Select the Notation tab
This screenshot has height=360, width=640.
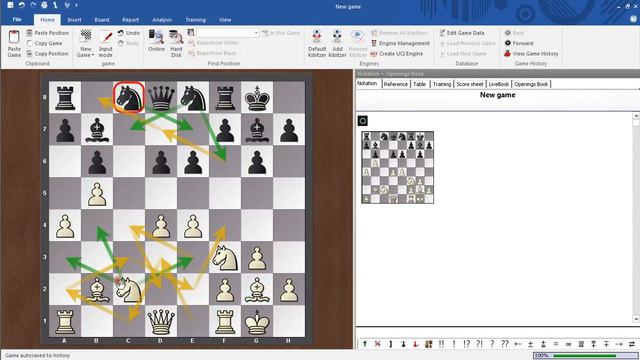(367, 83)
